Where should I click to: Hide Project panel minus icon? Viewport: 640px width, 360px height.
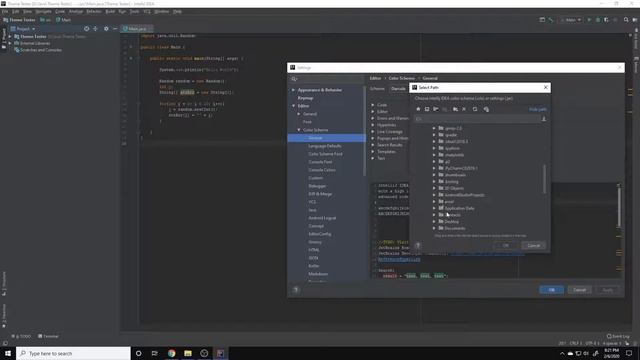click(115, 29)
